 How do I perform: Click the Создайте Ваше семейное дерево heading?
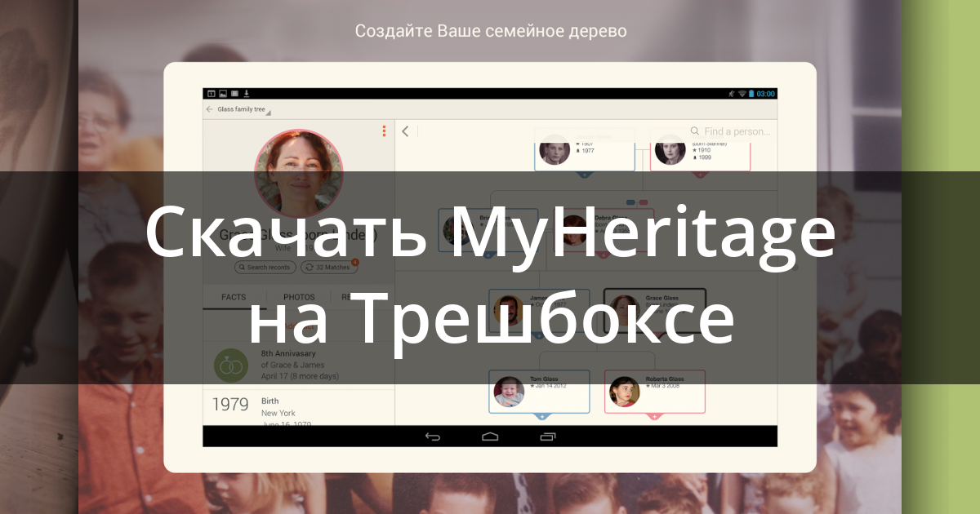click(x=491, y=31)
